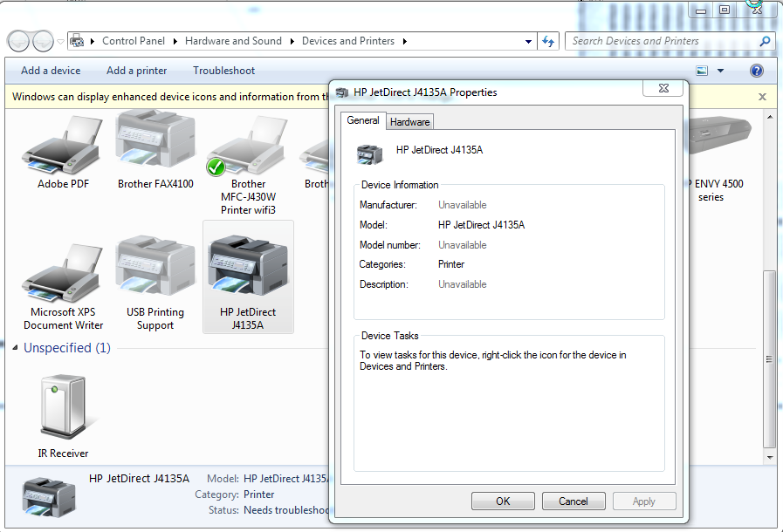Dismiss the yellow information bar
The width and height of the screenshot is (783, 532).
[x=762, y=97]
